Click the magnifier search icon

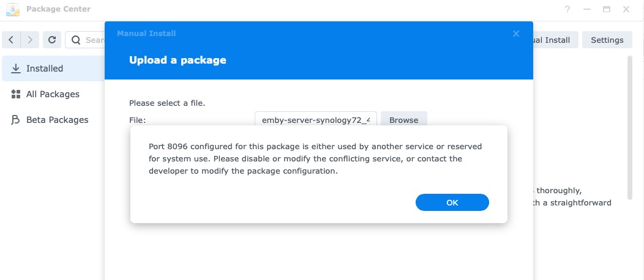pos(76,40)
